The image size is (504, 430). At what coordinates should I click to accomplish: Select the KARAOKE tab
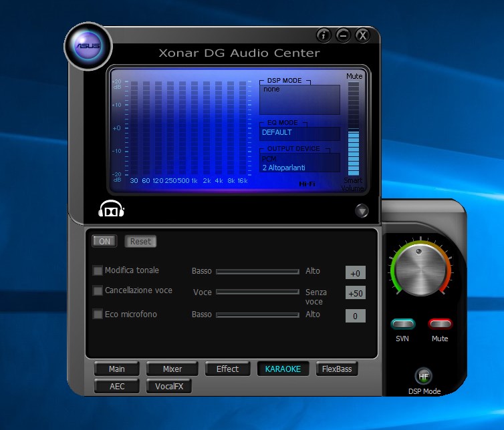pyautogui.click(x=283, y=369)
